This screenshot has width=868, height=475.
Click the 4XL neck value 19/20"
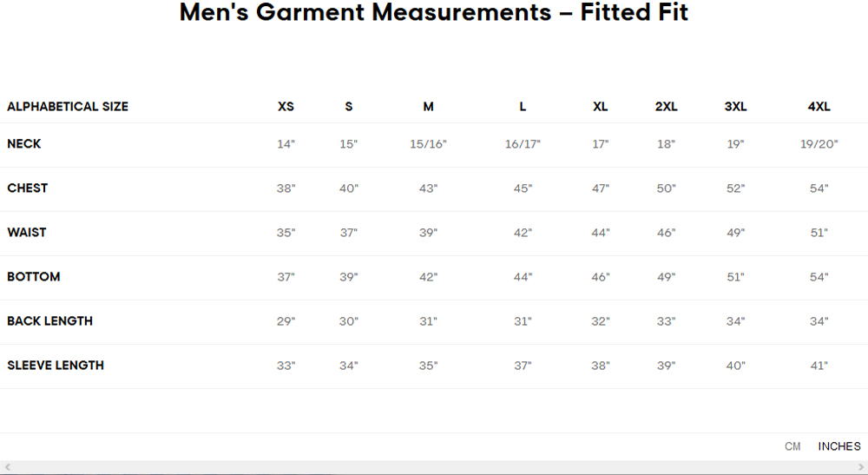click(819, 144)
